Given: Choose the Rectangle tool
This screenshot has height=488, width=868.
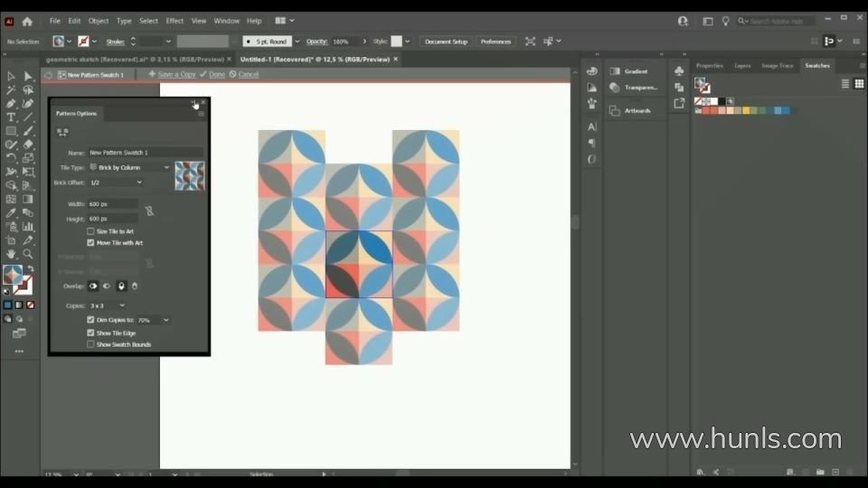Looking at the screenshot, I should coord(11,131).
